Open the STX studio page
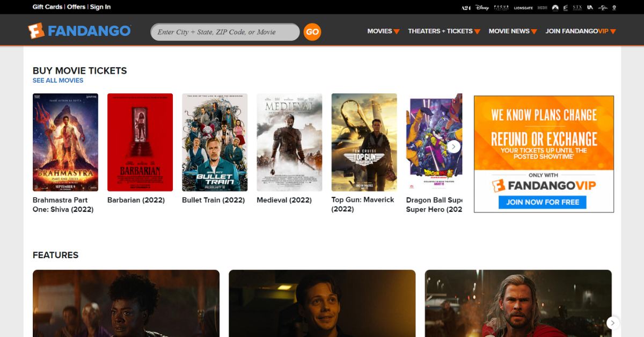 [x=577, y=8]
